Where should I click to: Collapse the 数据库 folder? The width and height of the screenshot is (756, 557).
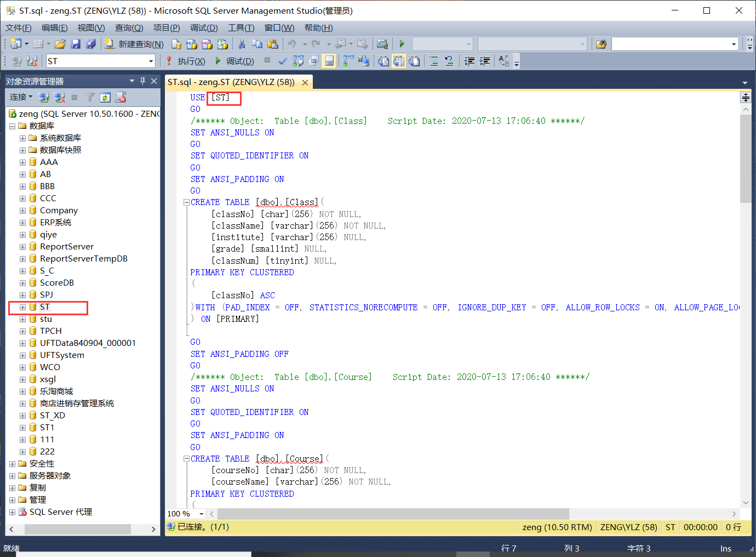pos(12,126)
